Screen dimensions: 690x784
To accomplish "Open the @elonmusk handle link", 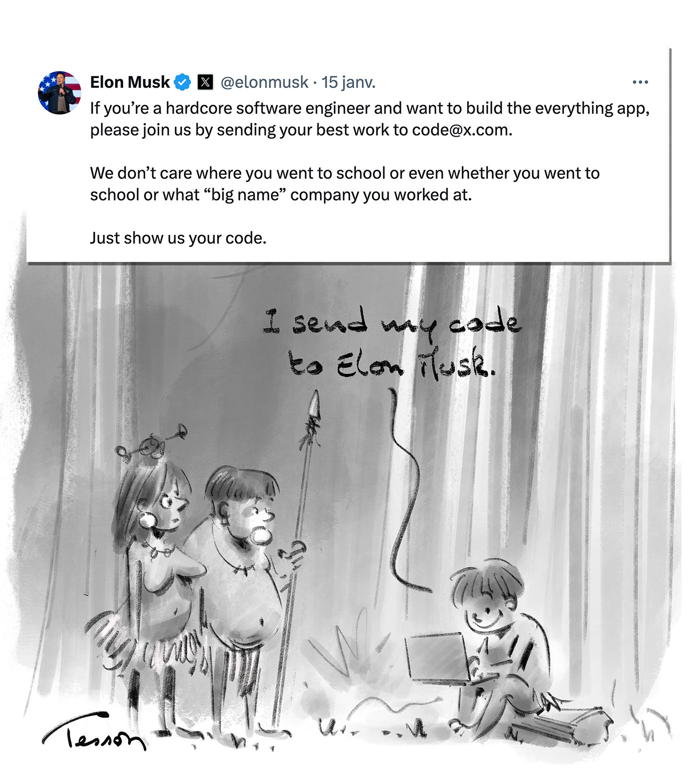I will pos(264,82).
